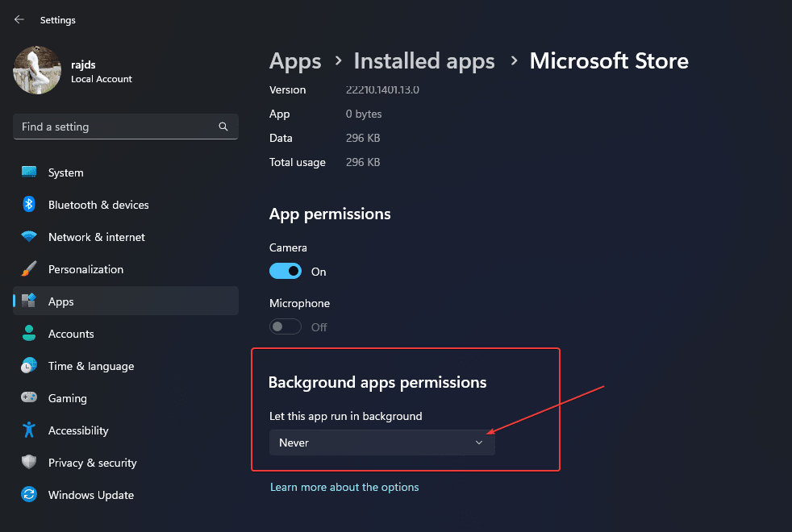Screen dimensions: 792x532
Task: Open Time & language settings
Action: coord(91,366)
